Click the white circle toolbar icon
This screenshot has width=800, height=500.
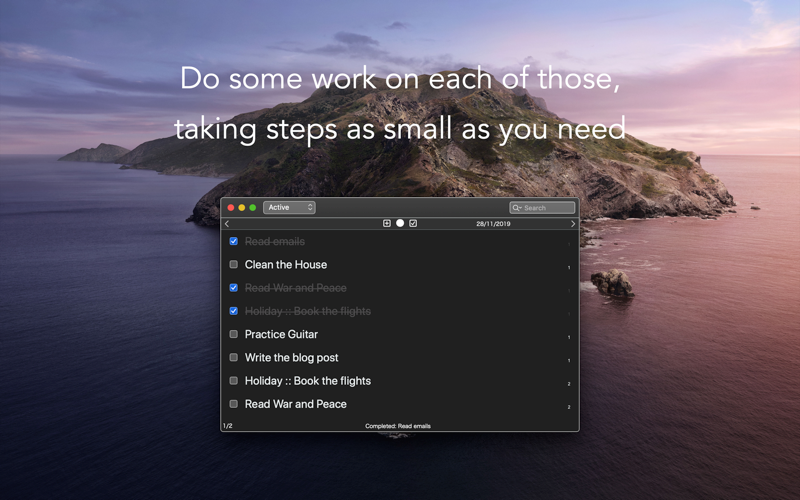click(400, 223)
